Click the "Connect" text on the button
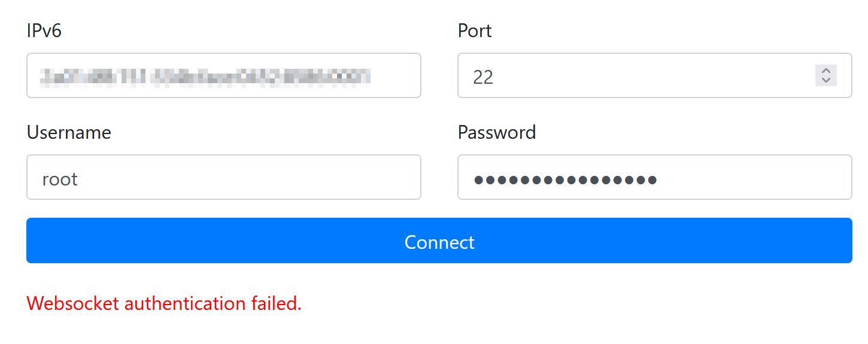Image resolution: width=868 pixels, height=344 pixels. click(439, 242)
